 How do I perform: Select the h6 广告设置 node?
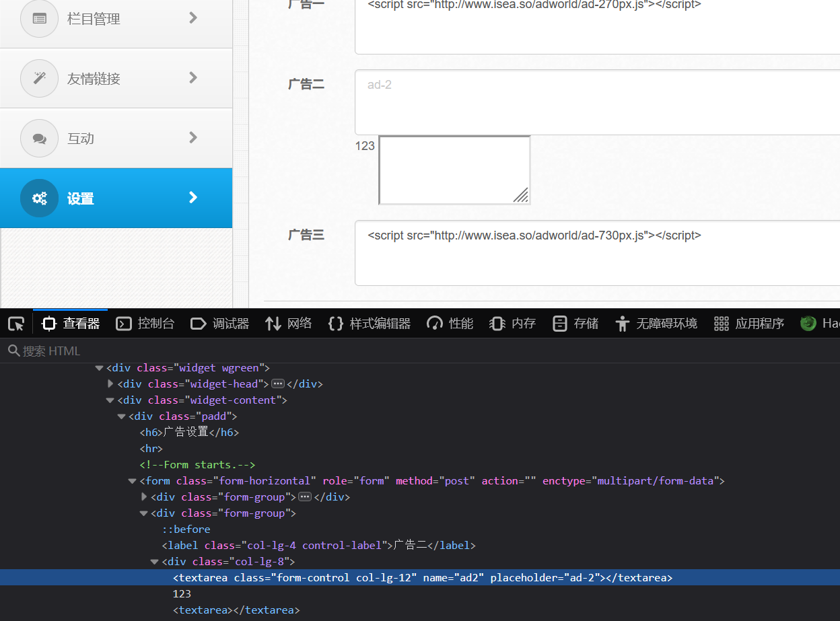pos(189,433)
